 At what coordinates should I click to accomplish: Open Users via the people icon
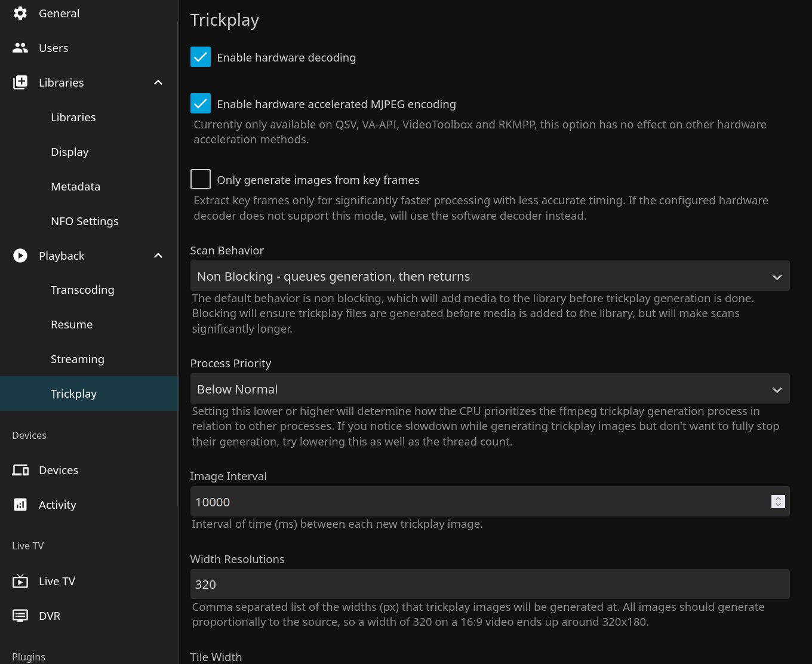pos(20,48)
